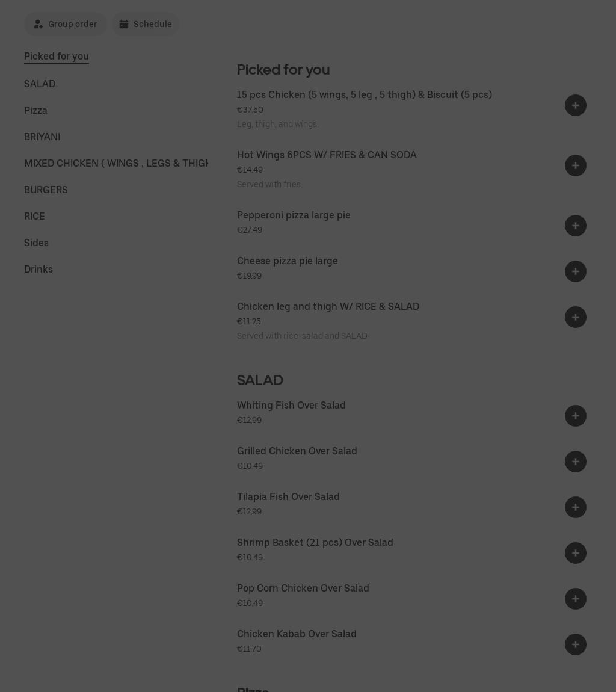Image resolution: width=616 pixels, height=692 pixels.
Task: Add 15 pcs Chicken & Biscuit to cart
Action: coord(575,105)
